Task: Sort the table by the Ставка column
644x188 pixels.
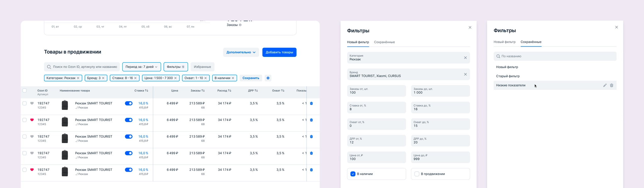Action: [147, 91]
